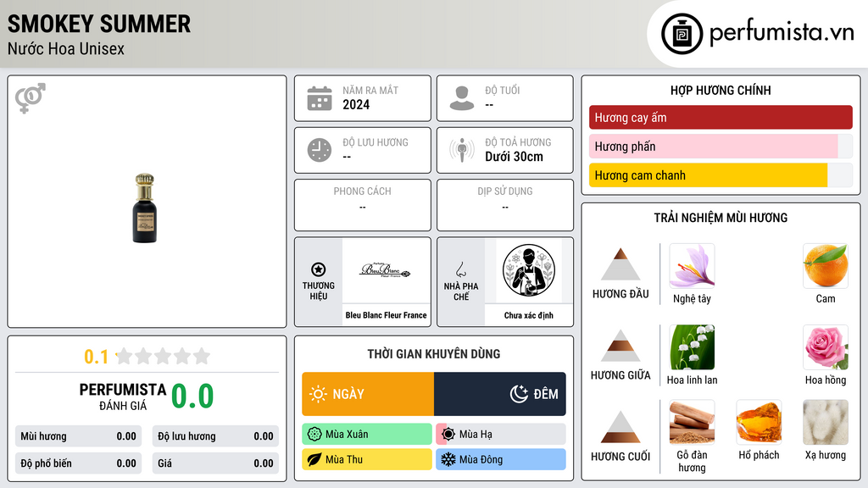Click the Mùa Hạ season bar
Image resolution: width=868 pixels, height=488 pixels.
tap(501, 435)
